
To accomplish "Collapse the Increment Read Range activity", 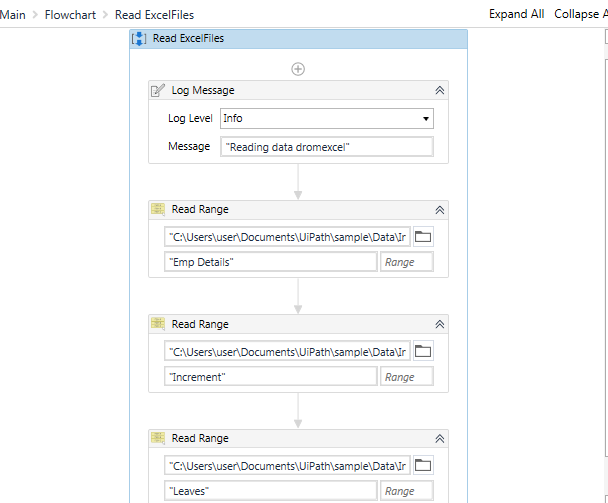I will pyautogui.click(x=439, y=324).
